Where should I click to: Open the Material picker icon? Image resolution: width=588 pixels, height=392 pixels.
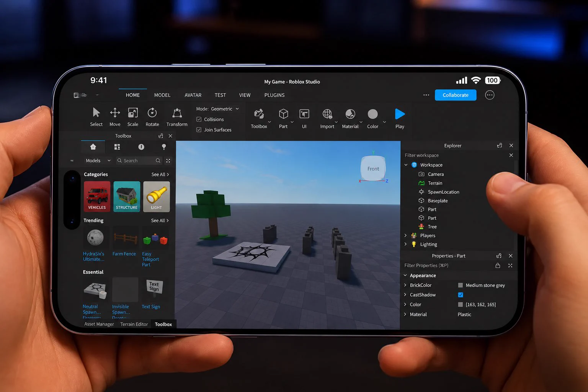tap(350, 114)
